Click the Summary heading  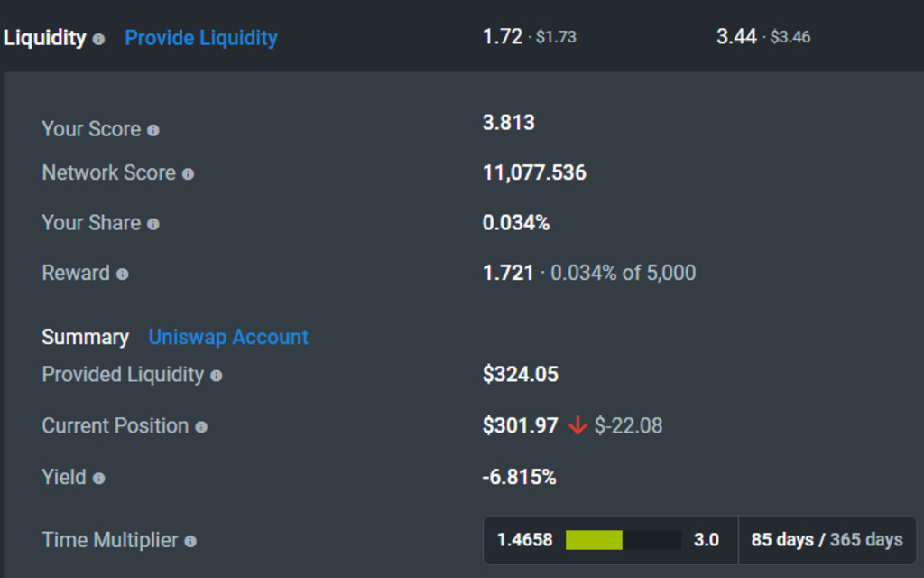[85, 337]
